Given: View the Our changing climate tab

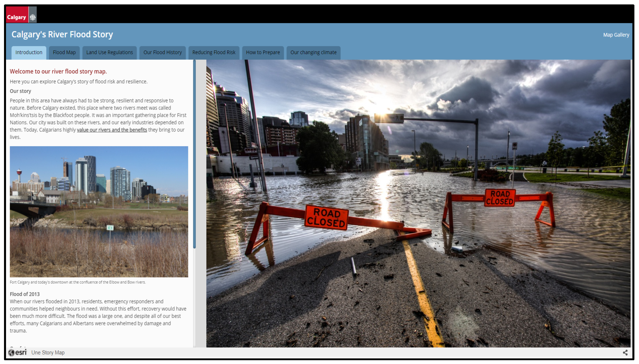Looking at the screenshot, I should (x=313, y=52).
